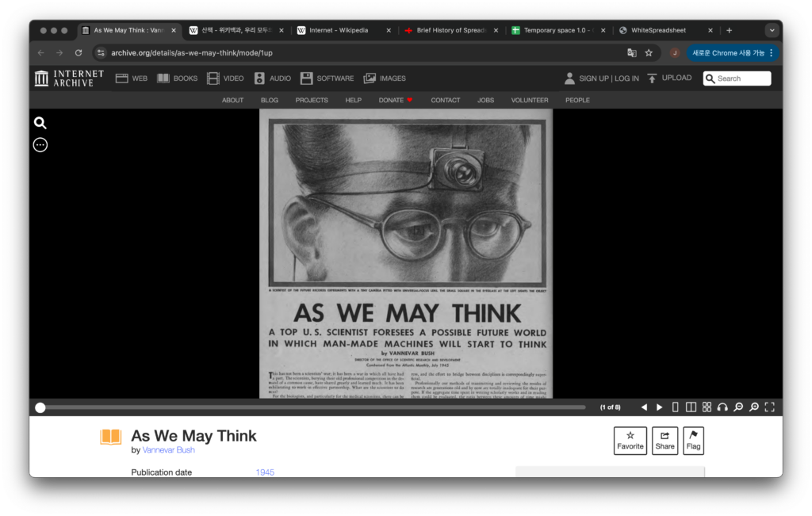The width and height of the screenshot is (812, 516).
Task: Switch to two-page view
Action: [x=691, y=407]
